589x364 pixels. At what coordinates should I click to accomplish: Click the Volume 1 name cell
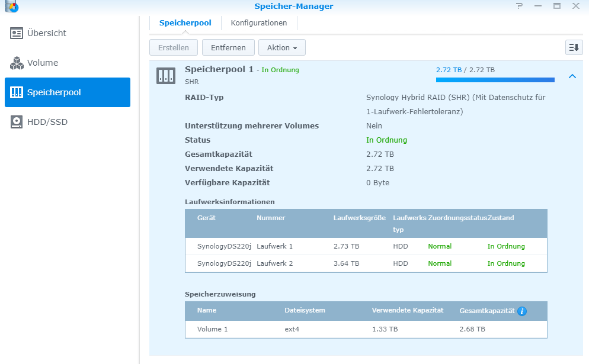(213, 330)
